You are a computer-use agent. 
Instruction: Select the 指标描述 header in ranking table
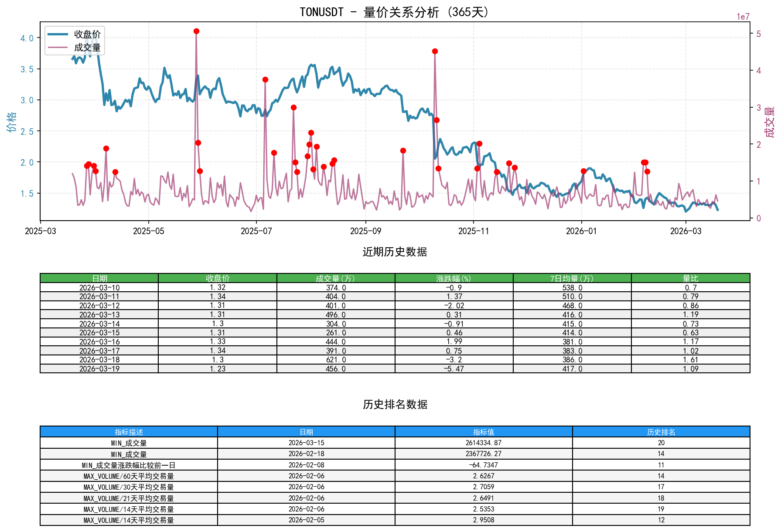[128, 432]
